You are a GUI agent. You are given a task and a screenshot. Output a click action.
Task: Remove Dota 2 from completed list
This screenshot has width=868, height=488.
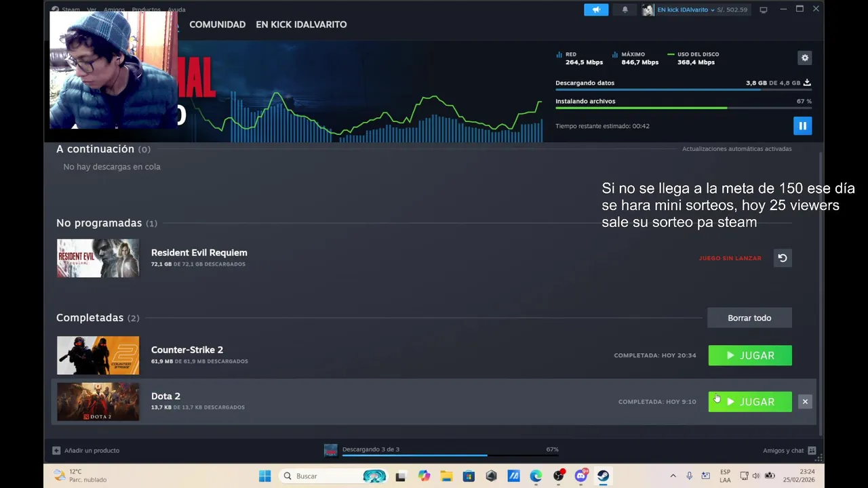(x=805, y=401)
